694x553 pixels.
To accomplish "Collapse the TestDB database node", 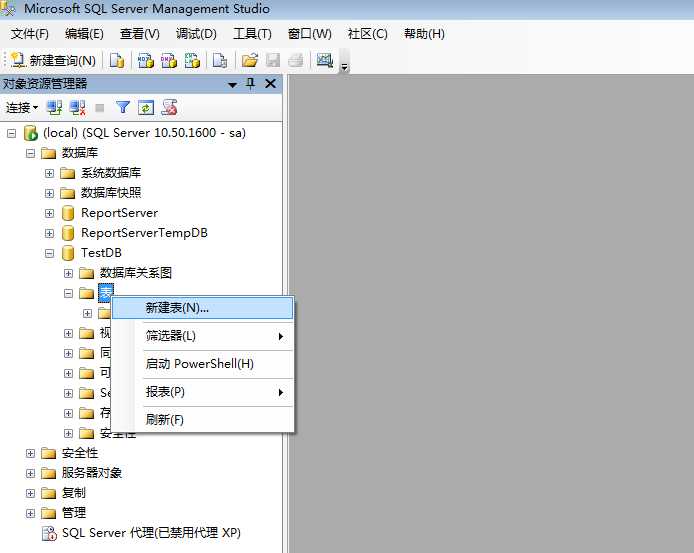I will 50,253.
